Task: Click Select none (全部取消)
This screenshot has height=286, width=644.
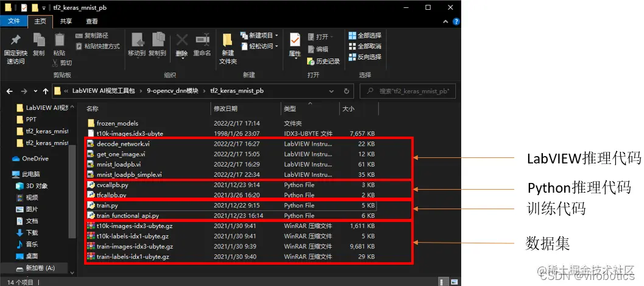Action: (365, 46)
